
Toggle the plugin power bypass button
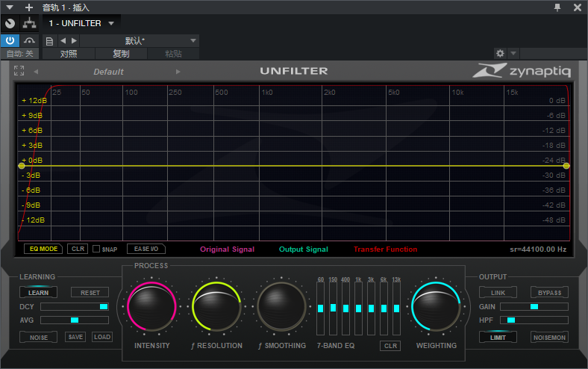(10, 40)
